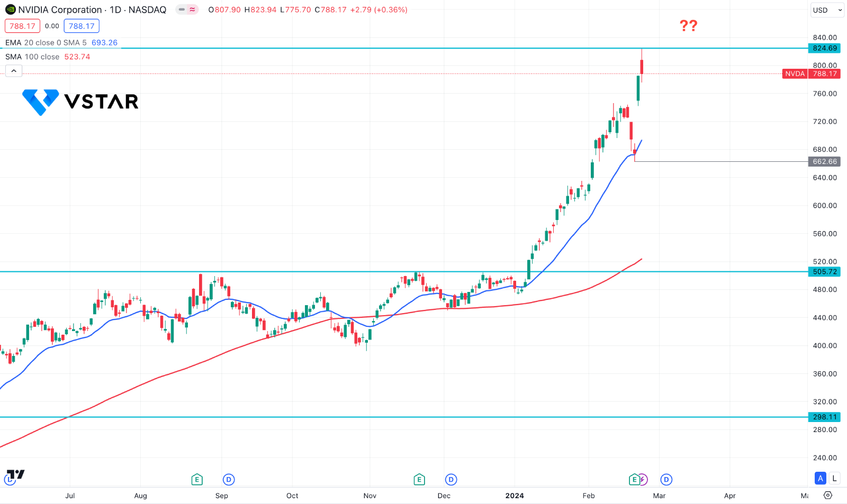This screenshot has height=504, width=847.
Task: Open chart settings via the gear icon
Action: tap(828, 496)
